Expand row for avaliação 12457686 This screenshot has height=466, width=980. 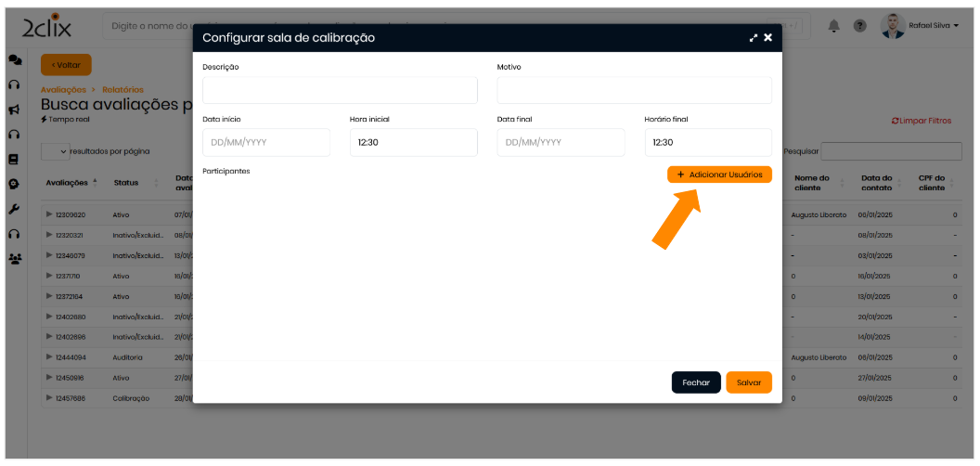coord(49,397)
